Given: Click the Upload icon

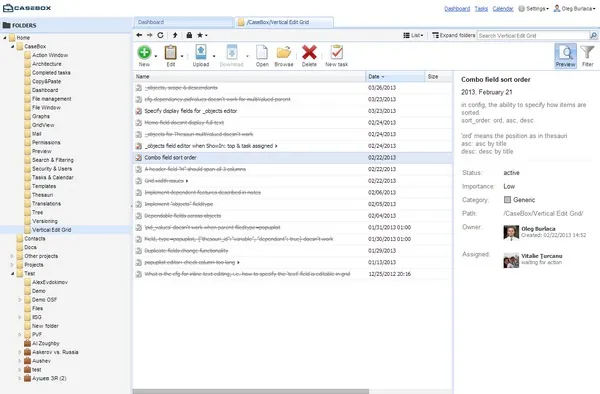Looking at the screenshot, I should click(x=201, y=52).
